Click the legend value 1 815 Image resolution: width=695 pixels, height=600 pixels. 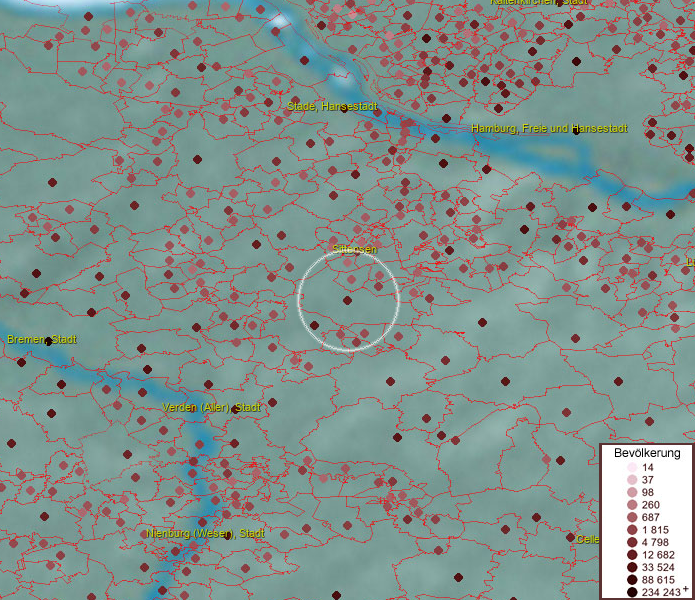coord(654,530)
